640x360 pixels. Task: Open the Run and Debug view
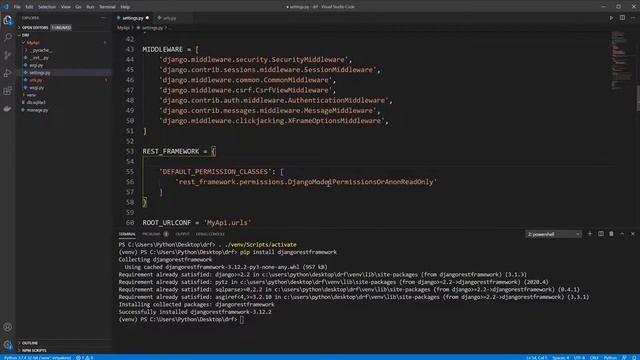coord(7,73)
